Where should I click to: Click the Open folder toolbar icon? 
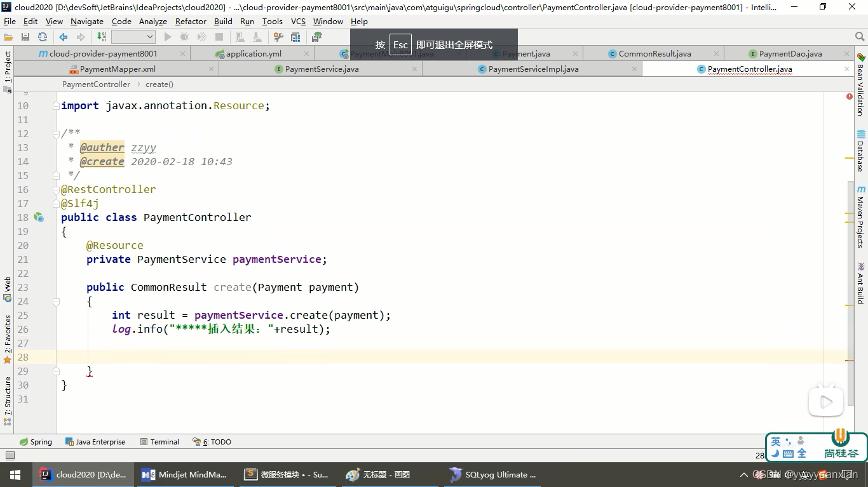coord(8,37)
